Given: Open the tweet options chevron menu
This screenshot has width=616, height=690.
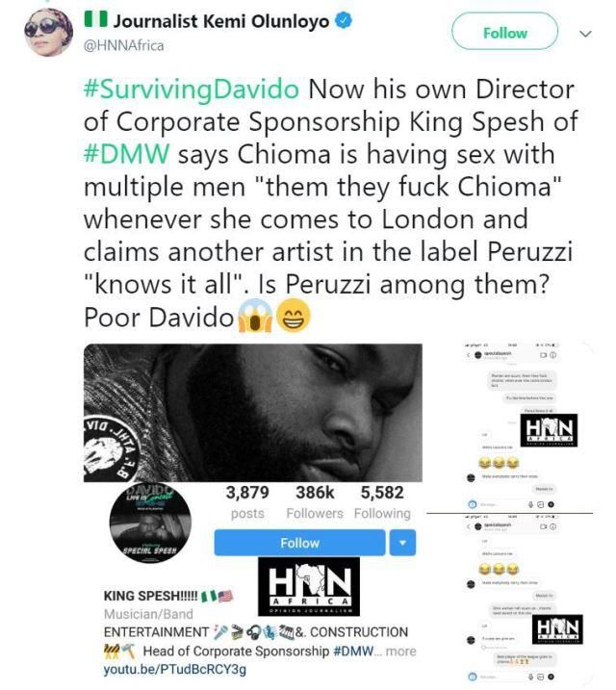Looking at the screenshot, I should tap(585, 34).
